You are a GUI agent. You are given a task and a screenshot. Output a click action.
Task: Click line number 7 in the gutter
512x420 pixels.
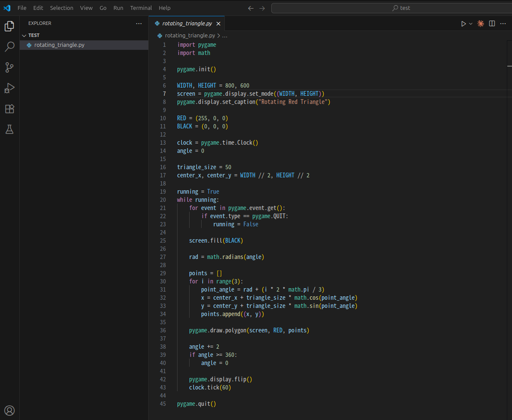click(164, 94)
